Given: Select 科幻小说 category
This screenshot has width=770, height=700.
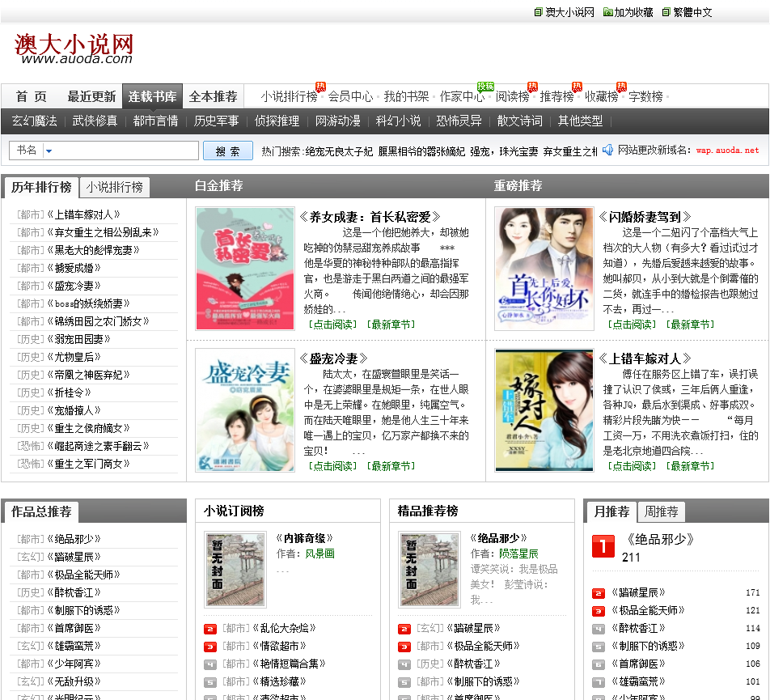Looking at the screenshot, I should (x=398, y=121).
